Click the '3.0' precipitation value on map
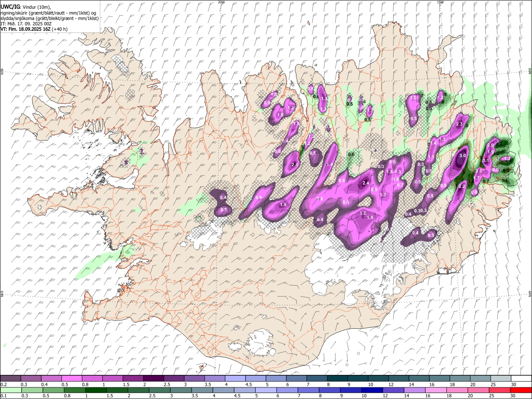532x399 pixels. pyautogui.click(x=462, y=155)
